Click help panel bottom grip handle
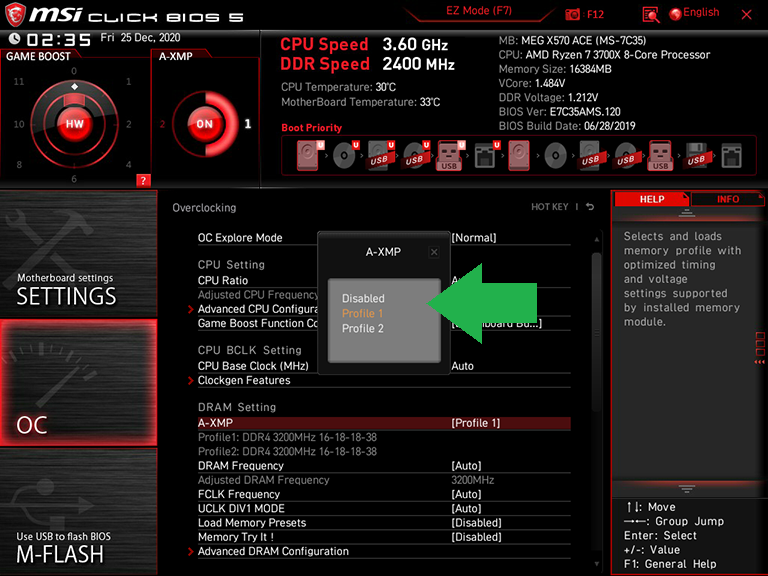 click(687, 489)
